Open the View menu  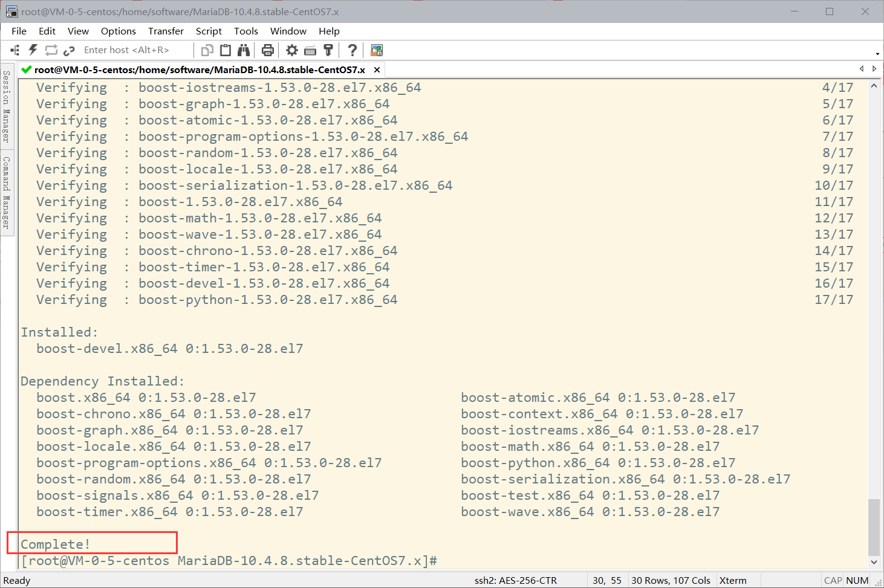[x=78, y=31]
